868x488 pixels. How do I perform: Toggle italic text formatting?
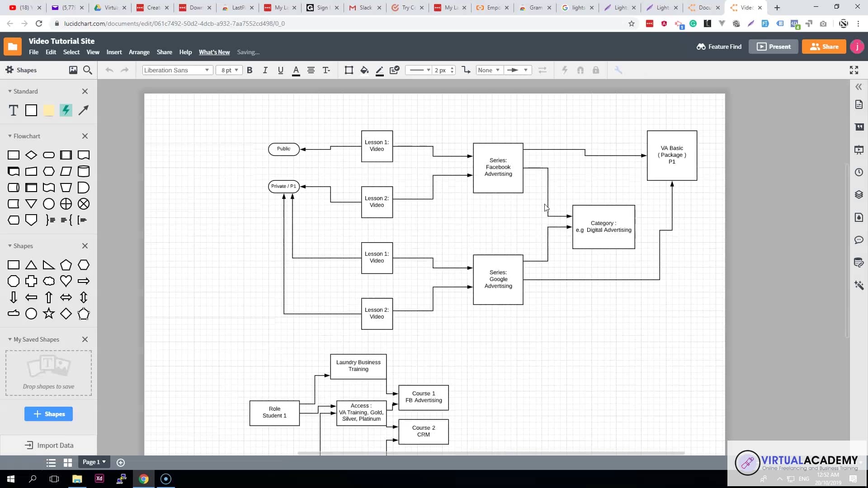tap(265, 70)
